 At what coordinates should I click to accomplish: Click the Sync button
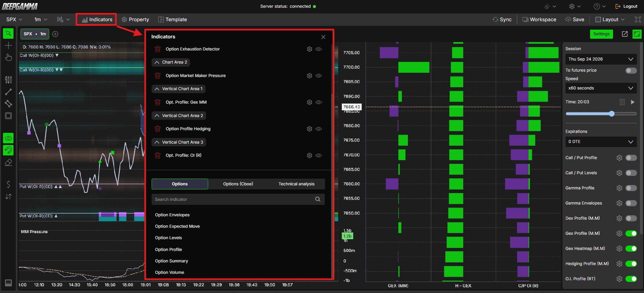click(502, 20)
